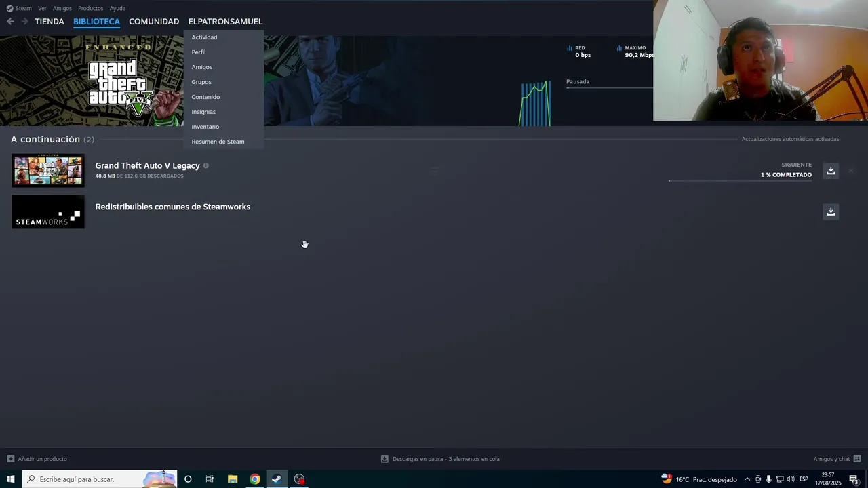This screenshot has width=868, height=488.
Task: Click the plus icon beside Añadir un producto
Action: pos(10,459)
